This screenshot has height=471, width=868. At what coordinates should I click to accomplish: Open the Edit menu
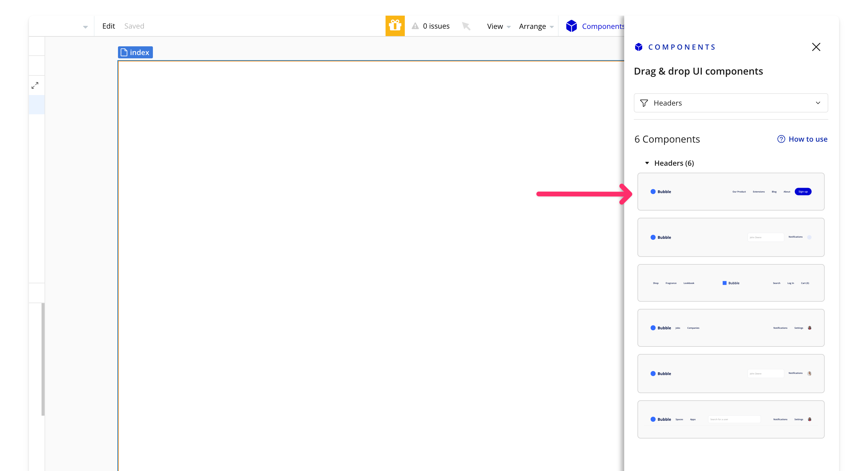[108, 26]
